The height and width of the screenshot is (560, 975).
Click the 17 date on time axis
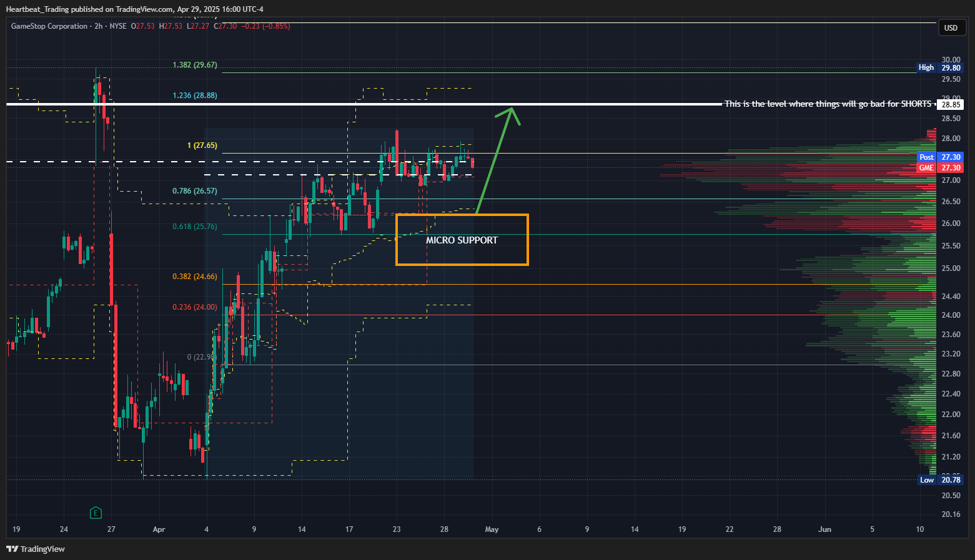[x=349, y=529]
